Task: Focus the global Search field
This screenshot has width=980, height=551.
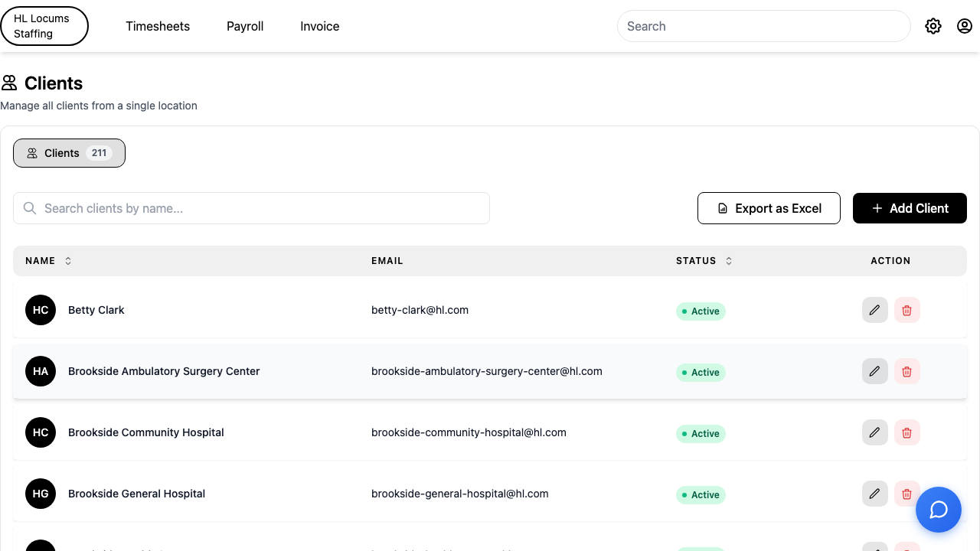Action: tap(763, 26)
